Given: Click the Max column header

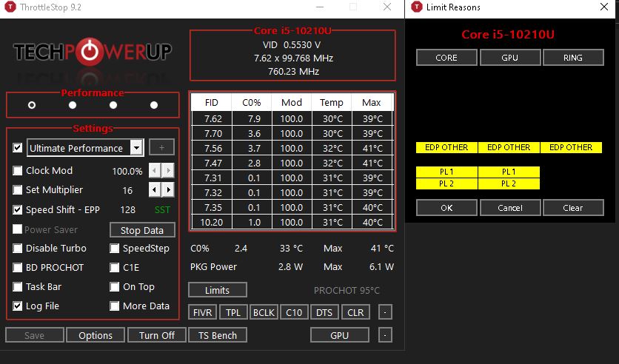Looking at the screenshot, I should pos(372,103).
